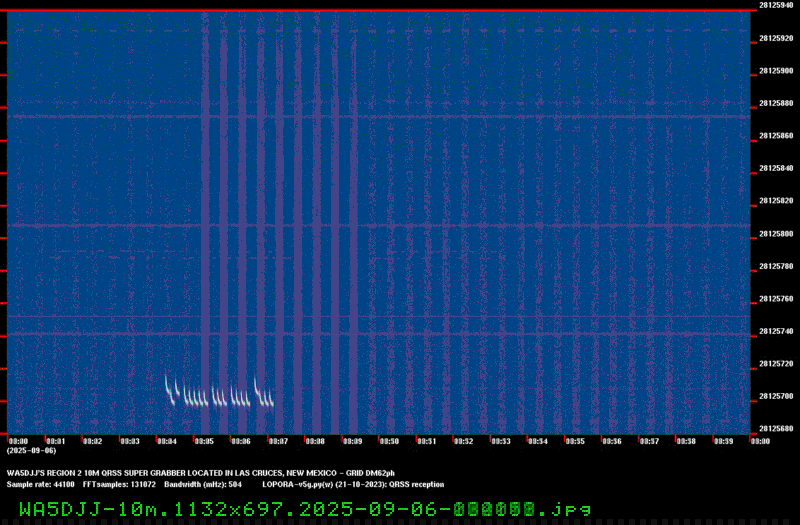Click the (2025-09-06) date under the axis

click(31, 451)
